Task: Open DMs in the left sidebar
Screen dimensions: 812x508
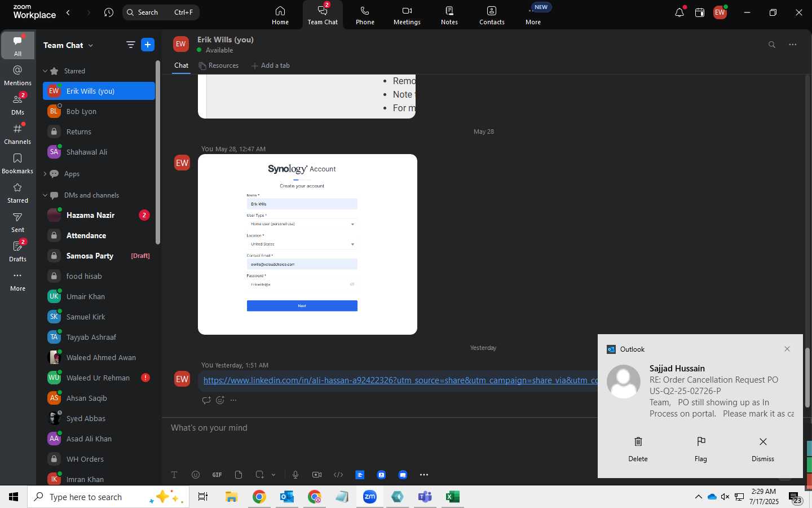Action: click(x=17, y=104)
